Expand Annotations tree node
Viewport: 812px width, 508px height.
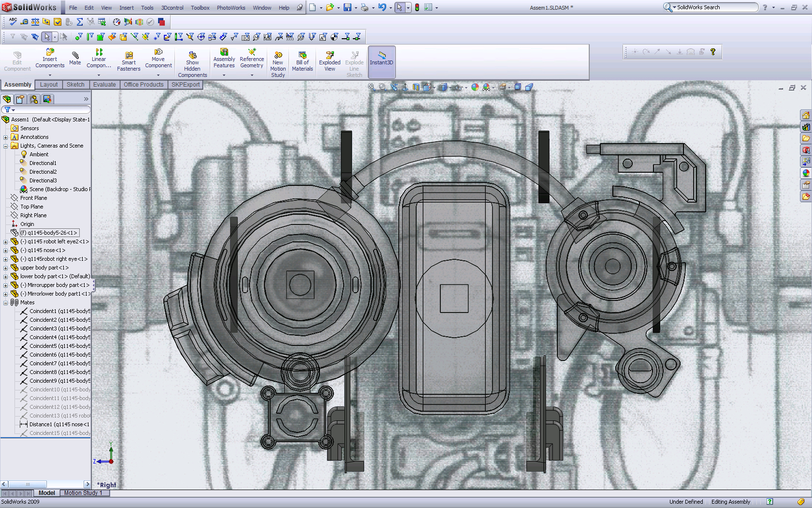(x=6, y=137)
